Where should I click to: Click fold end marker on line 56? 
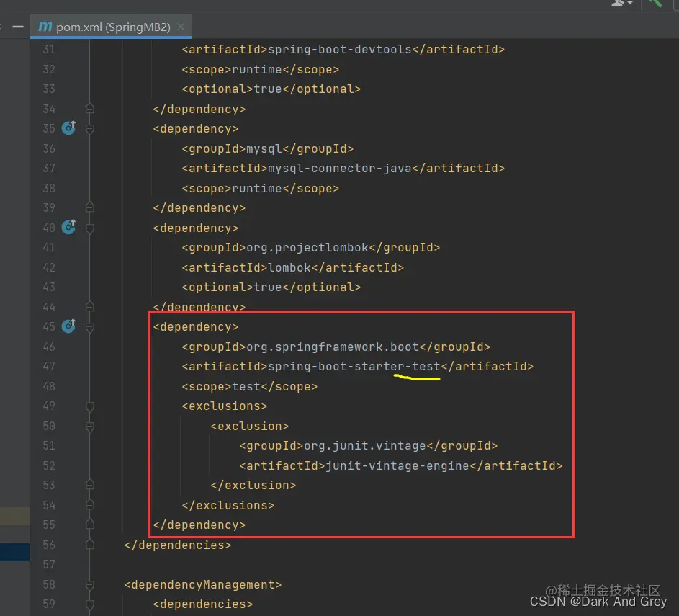[x=89, y=544]
